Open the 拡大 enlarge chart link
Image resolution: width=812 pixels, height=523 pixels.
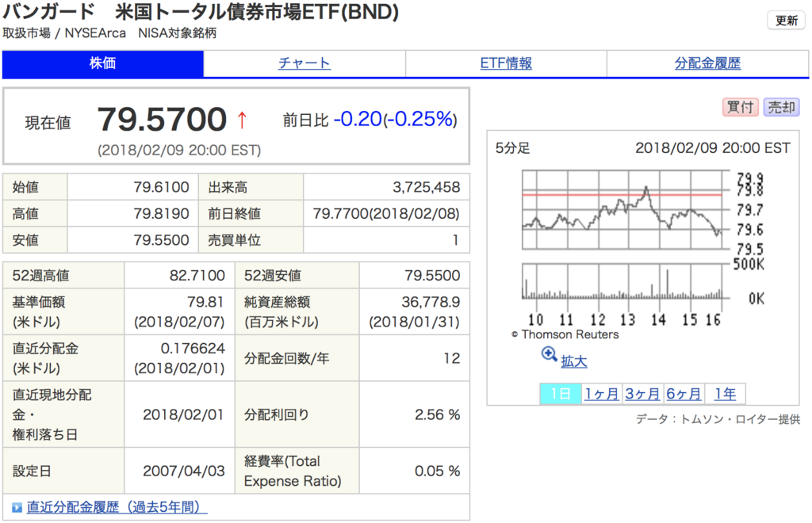point(574,361)
